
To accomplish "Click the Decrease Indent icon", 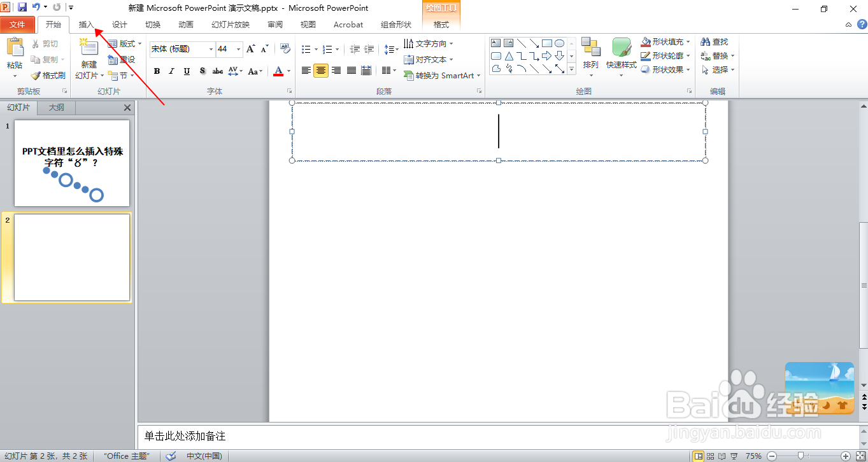I will 355,49.
